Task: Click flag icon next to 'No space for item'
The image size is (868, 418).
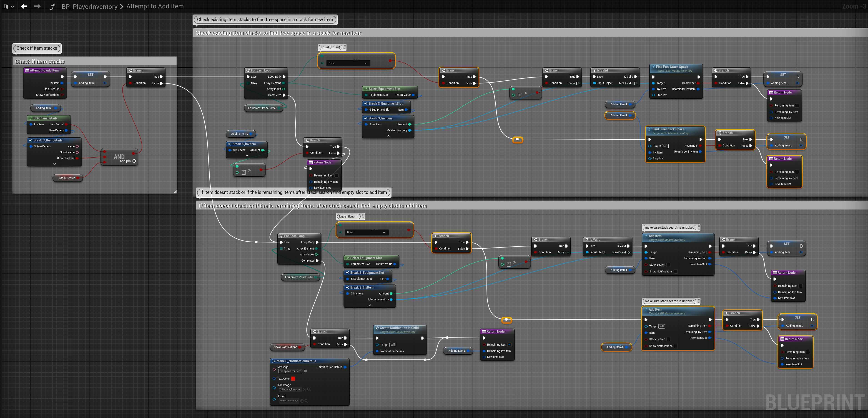Action: (x=306, y=371)
